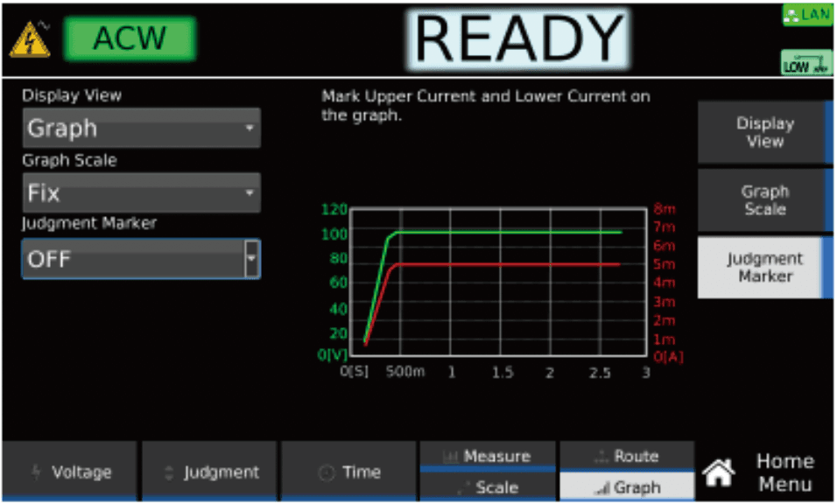Click the LAN status icon

click(x=806, y=15)
